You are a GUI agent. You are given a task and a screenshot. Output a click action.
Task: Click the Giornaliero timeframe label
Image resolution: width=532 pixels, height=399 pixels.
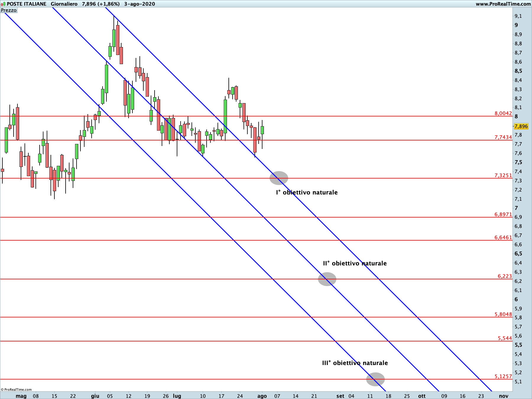point(64,4)
